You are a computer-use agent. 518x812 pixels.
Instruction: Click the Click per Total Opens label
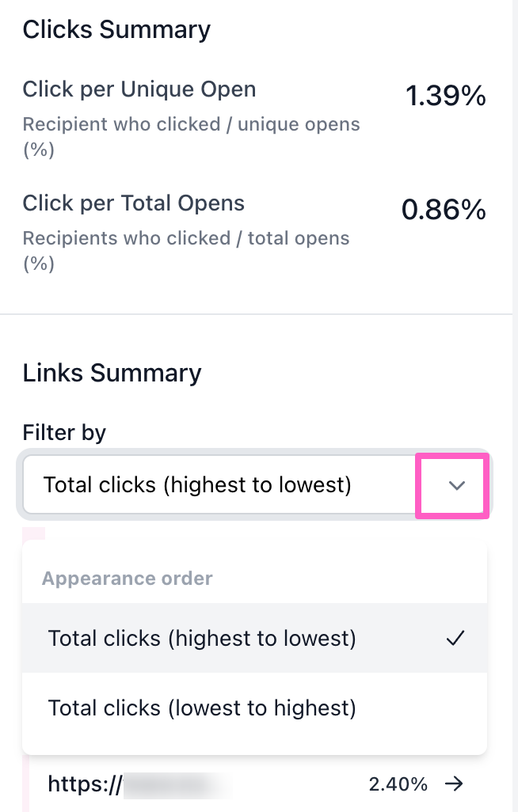pyautogui.click(x=134, y=203)
